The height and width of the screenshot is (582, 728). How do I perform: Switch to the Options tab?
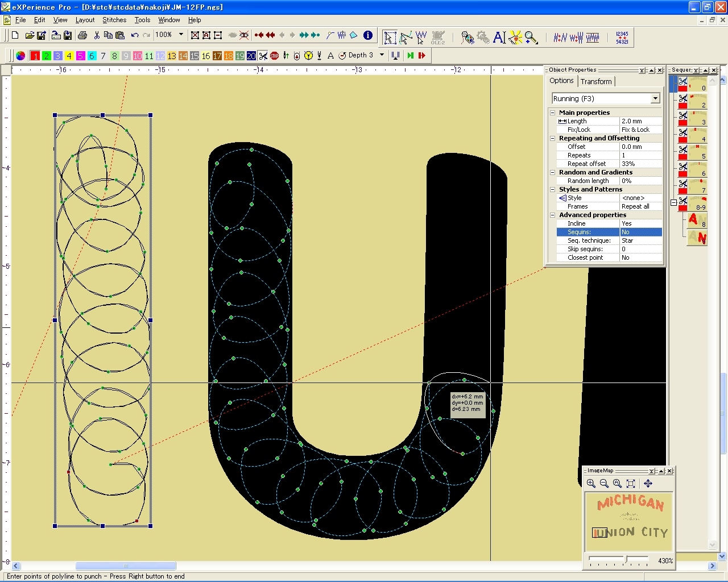[561, 81]
